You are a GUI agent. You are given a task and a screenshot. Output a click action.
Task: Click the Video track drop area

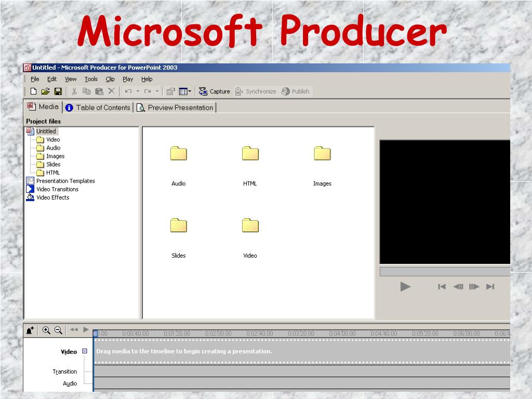tap(302, 351)
